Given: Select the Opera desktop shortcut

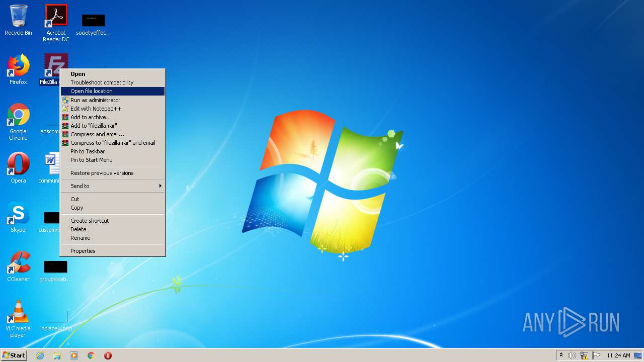Looking at the screenshot, I should coord(18,168).
